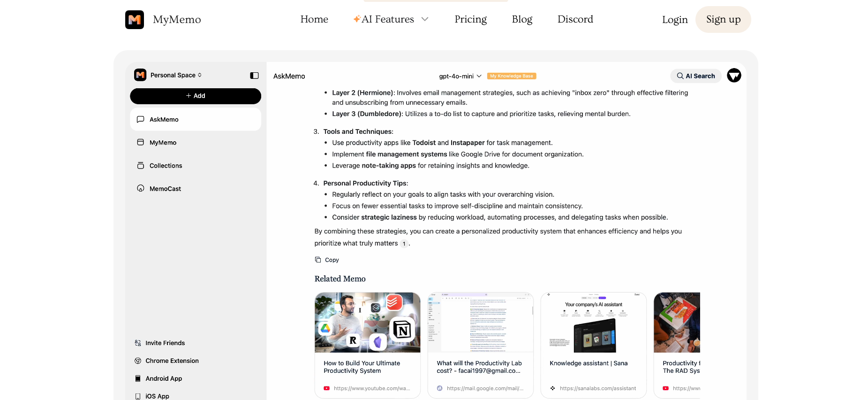Copy the answer using the Copy button
Image resolution: width=868 pixels, height=400 pixels.
[327, 260]
